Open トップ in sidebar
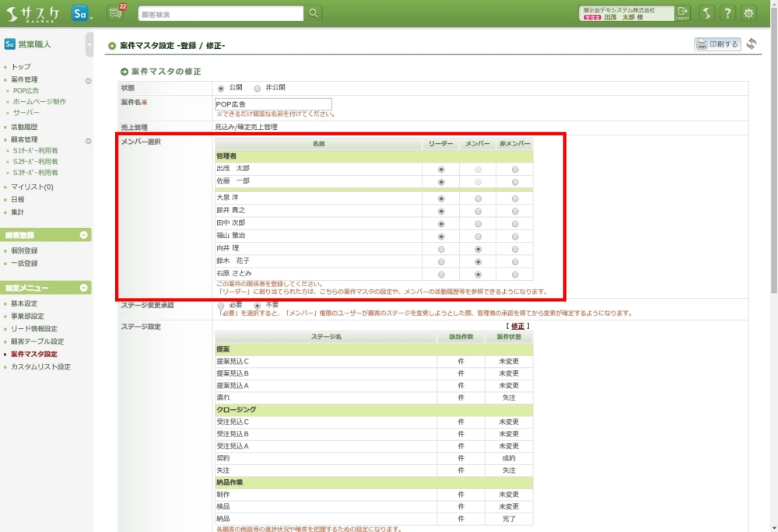 tap(21, 66)
